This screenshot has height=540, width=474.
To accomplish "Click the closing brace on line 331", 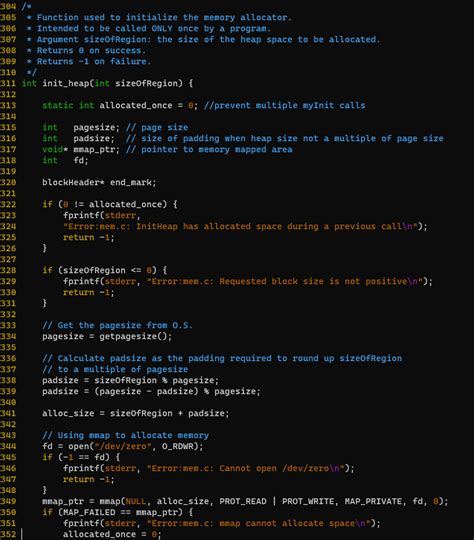I will [44, 303].
